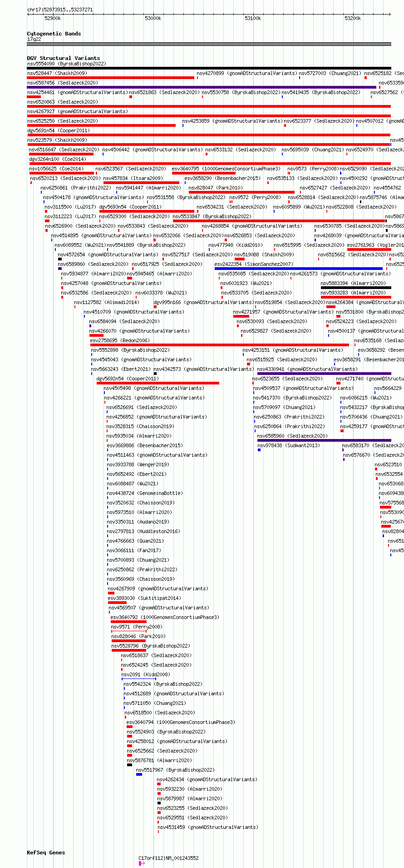Viewport: 404px width, 868px height.
Task: Open variant nsv828047 (Park2010)
Action: tap(216, 188)
